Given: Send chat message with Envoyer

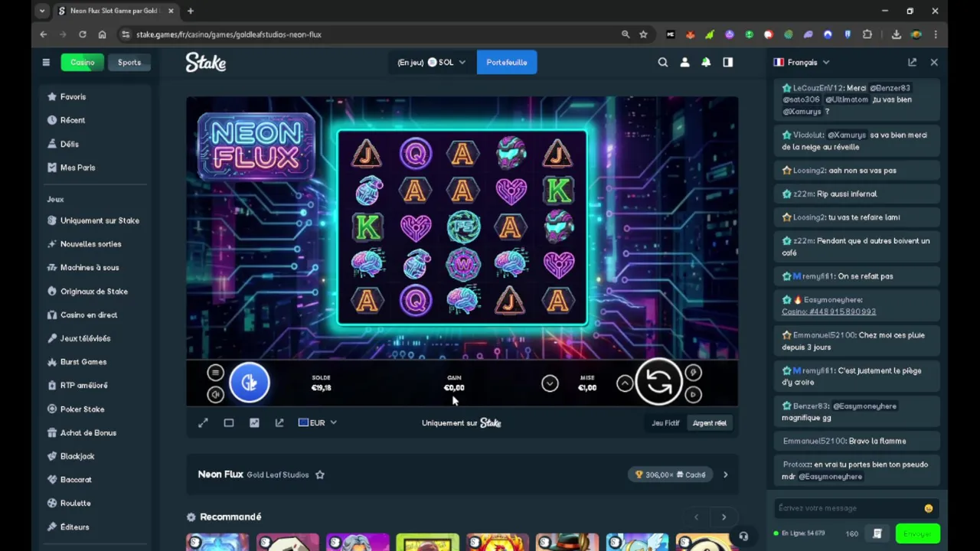Looking at the screenshot, I should coord(917,533).
